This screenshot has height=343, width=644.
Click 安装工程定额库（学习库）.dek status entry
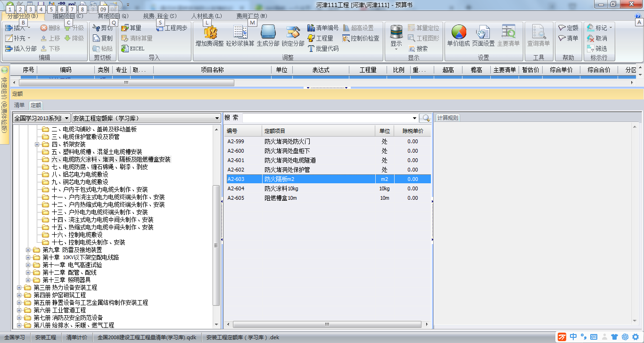coord(243,337)
